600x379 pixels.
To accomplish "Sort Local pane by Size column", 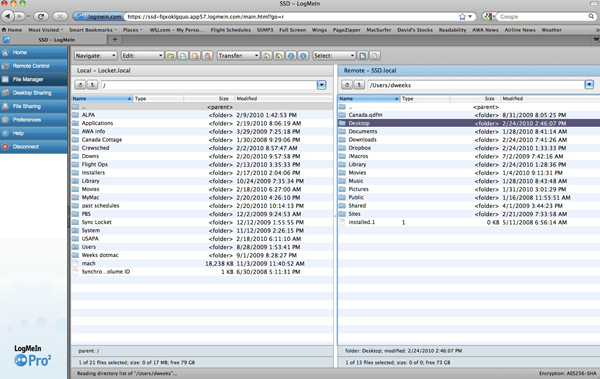I will point(209,98).
